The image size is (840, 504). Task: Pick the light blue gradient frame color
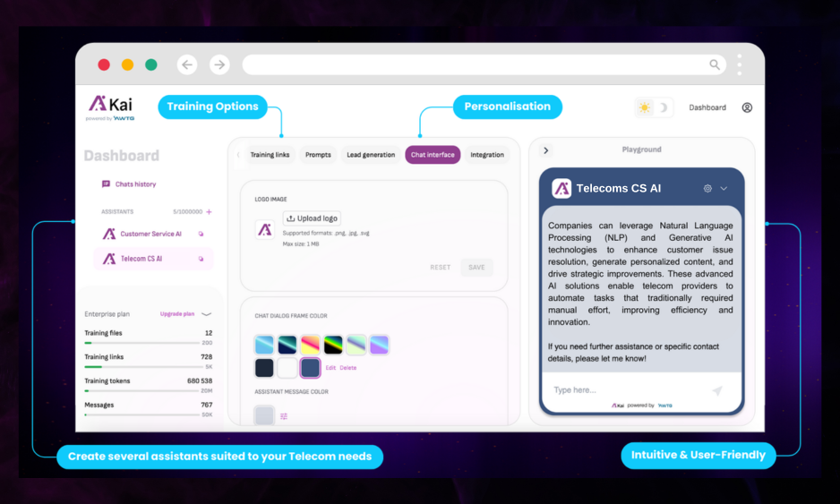(x=264, y=345)
